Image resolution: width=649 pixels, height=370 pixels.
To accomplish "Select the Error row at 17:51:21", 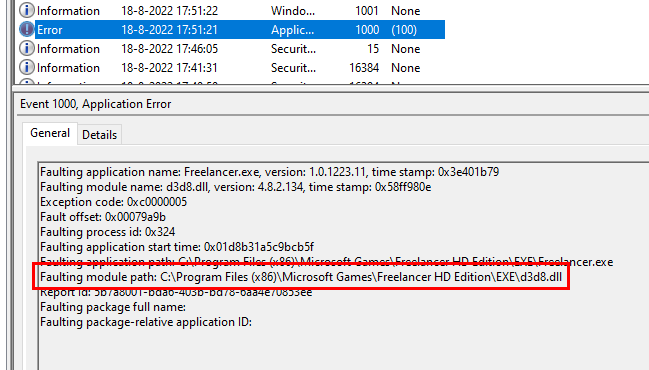I will [x=232, y=30].
